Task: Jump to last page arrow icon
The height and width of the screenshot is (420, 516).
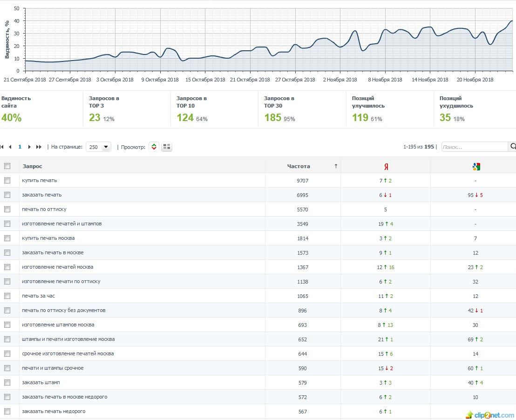Action: (39, 147)
